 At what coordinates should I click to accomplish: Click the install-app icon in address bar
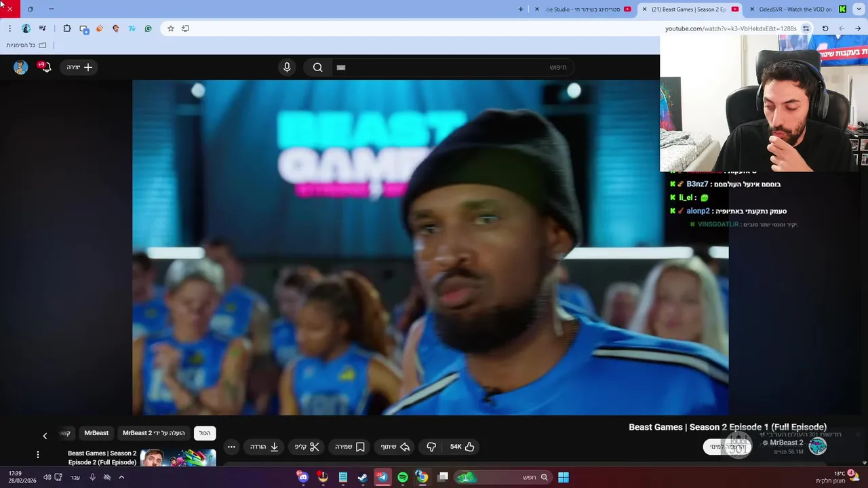tap(186, 28)
